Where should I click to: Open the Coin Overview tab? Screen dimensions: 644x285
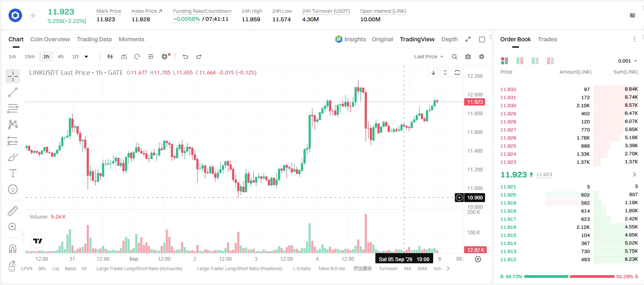tap(50, 39)
